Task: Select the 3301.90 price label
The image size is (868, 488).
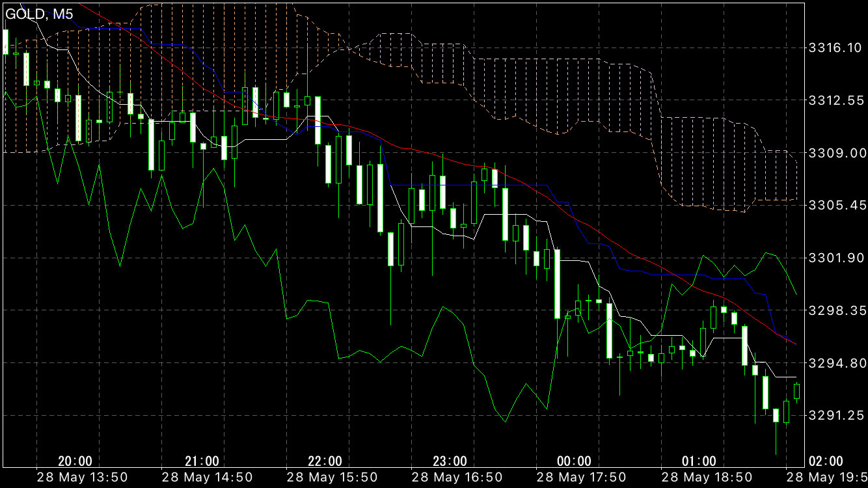Action: 835,258
